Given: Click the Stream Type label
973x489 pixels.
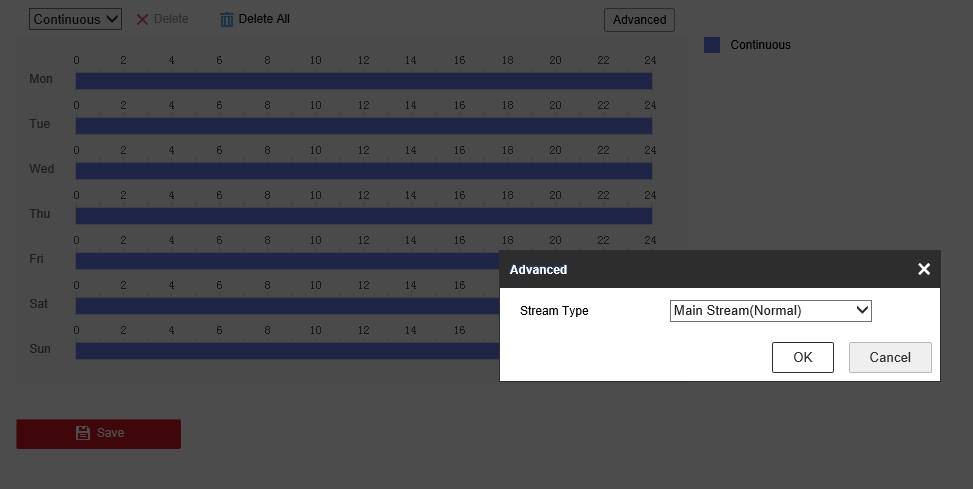Looking at the screenshot, I should tap(554, 311).
